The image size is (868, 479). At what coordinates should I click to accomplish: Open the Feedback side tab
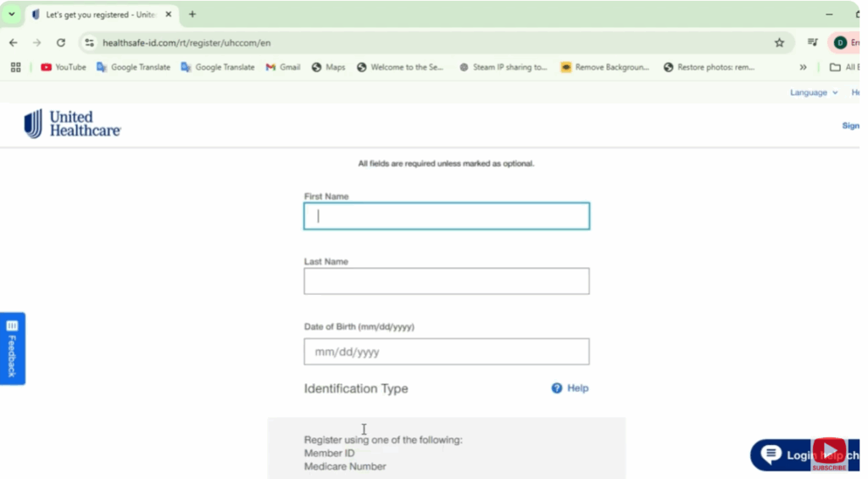point(12,348)
